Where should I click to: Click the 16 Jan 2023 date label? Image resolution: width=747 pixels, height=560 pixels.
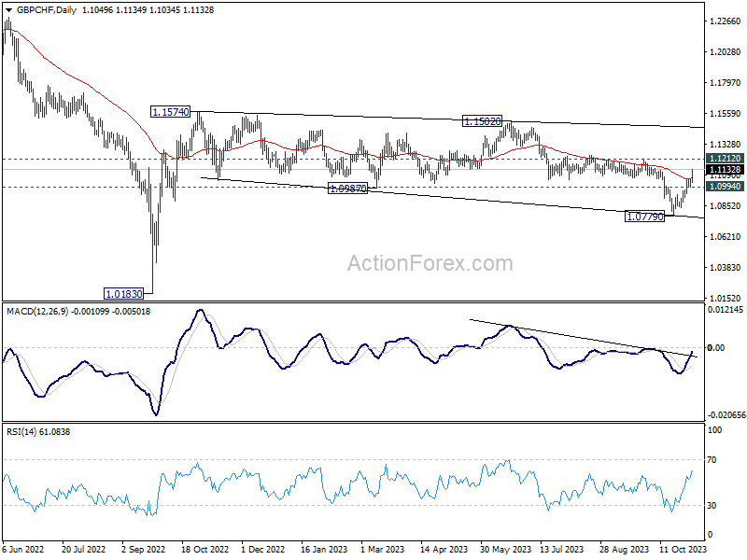[324, 550]
